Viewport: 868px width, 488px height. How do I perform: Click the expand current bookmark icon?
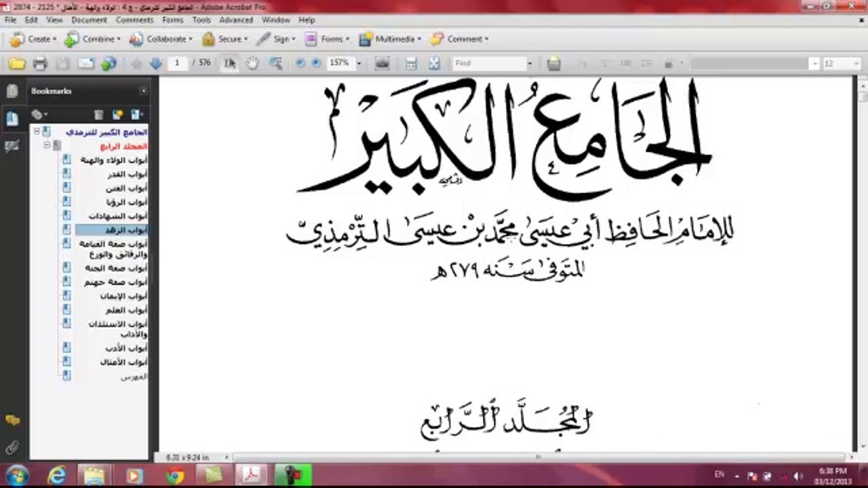point(137,115)
